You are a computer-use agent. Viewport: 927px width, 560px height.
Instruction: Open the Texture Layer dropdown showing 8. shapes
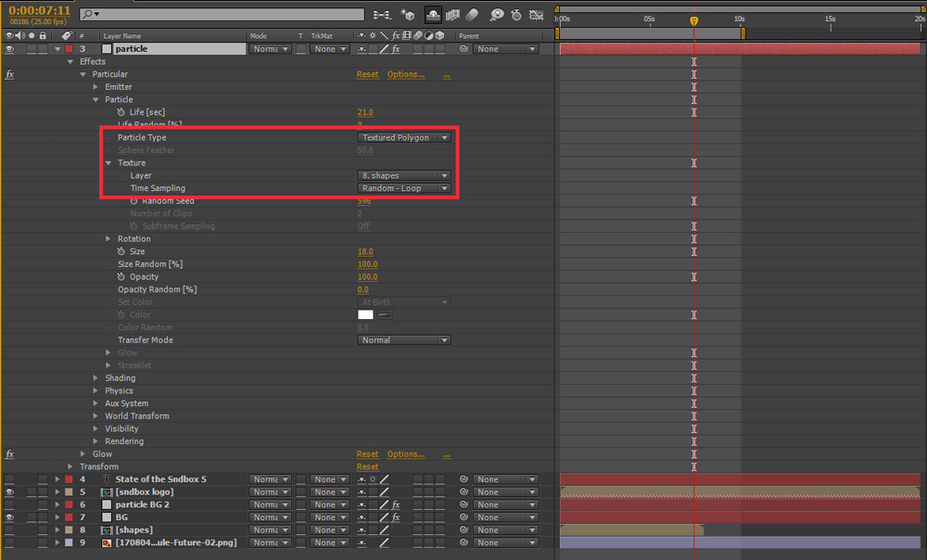coord(404,175)
